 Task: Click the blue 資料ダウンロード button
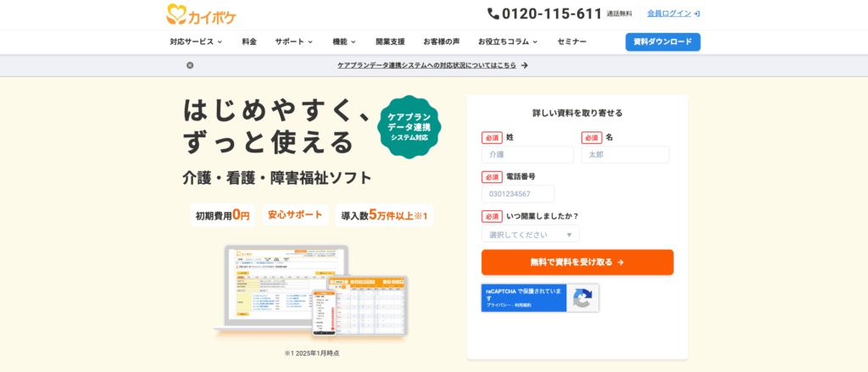coord(662,42)
